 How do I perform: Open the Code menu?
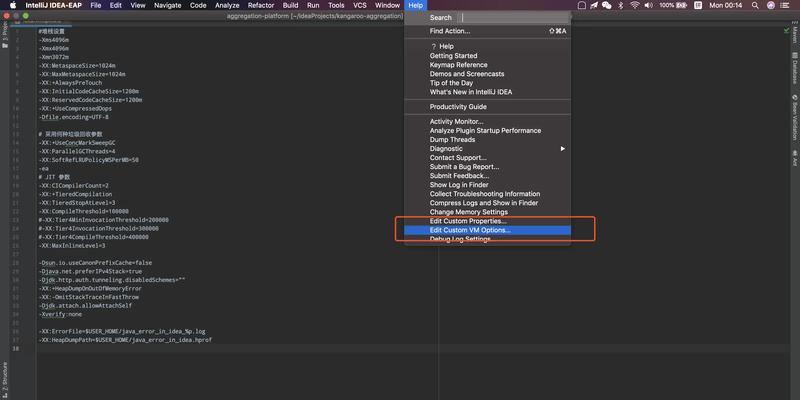coord(198,5)
